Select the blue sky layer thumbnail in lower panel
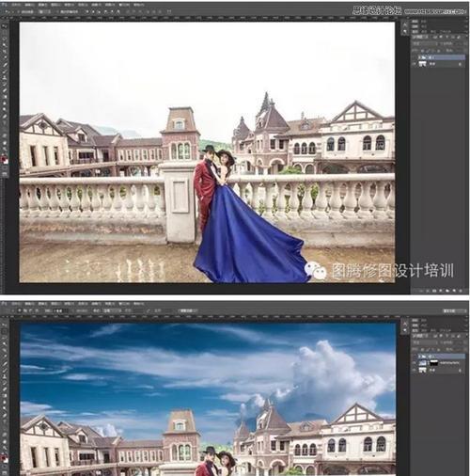The image size is (470, 476). pos(423,363)
